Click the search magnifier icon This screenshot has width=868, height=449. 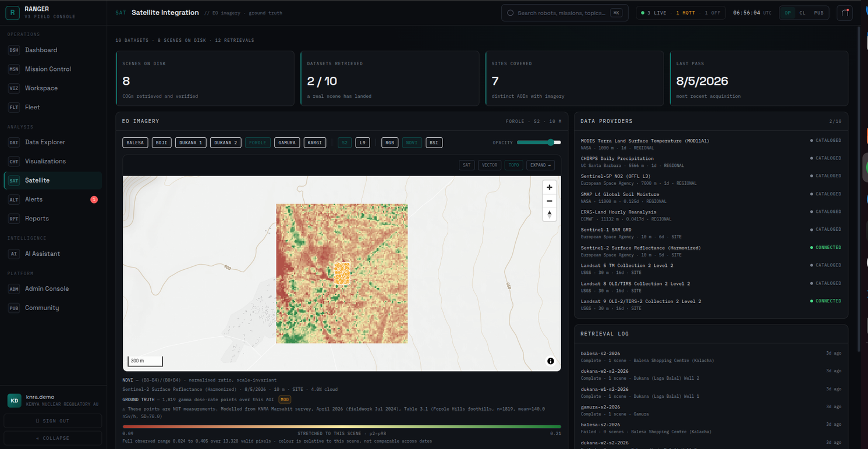tap(511, 13)
